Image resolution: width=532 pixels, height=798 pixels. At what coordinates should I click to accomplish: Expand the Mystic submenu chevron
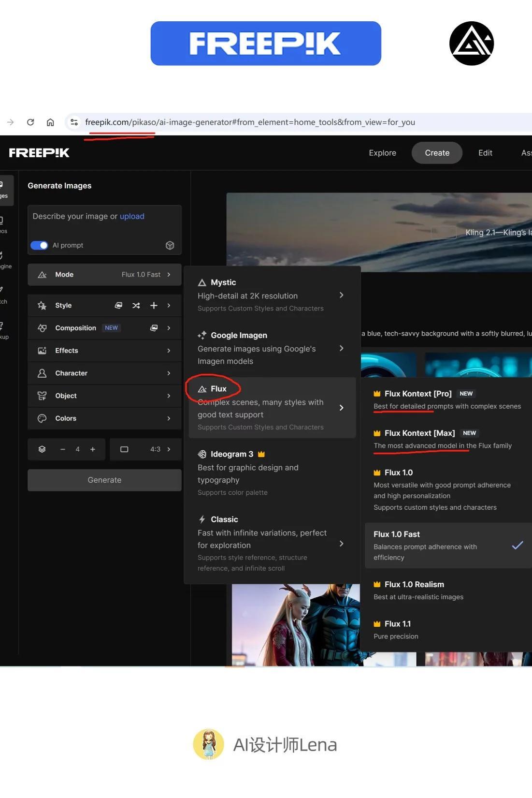pyautogui.click(x=342, y=295)
